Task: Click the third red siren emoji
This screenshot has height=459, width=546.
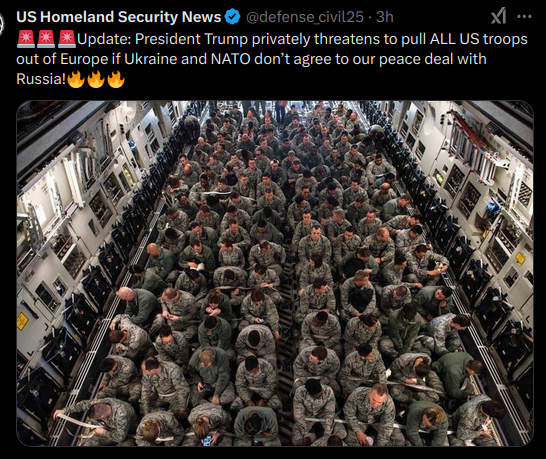Action: [67, 39]
